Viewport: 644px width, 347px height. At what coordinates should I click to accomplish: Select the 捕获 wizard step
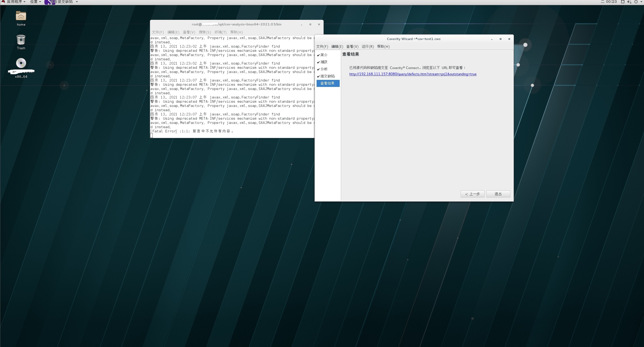pos(324,62)
